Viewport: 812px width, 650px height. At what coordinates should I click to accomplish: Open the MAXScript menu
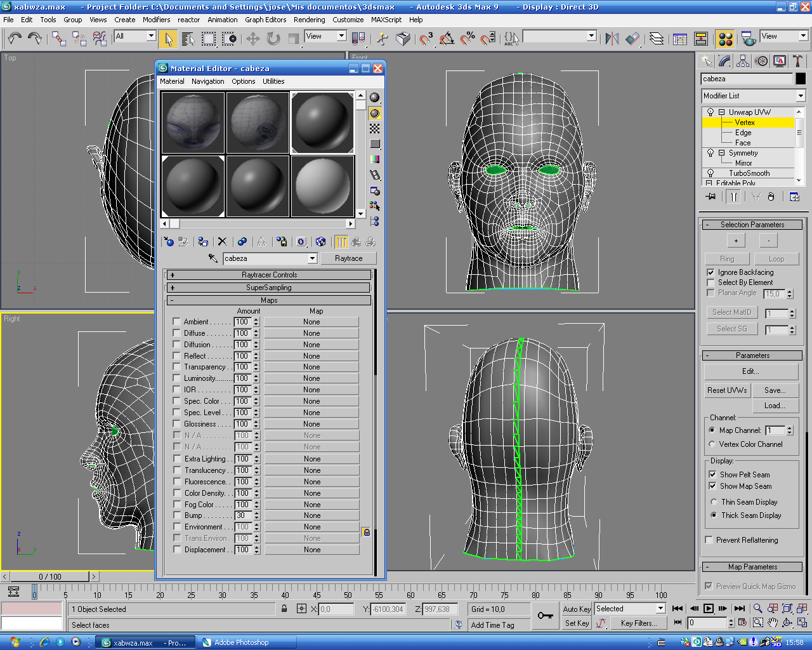(386, 20)
